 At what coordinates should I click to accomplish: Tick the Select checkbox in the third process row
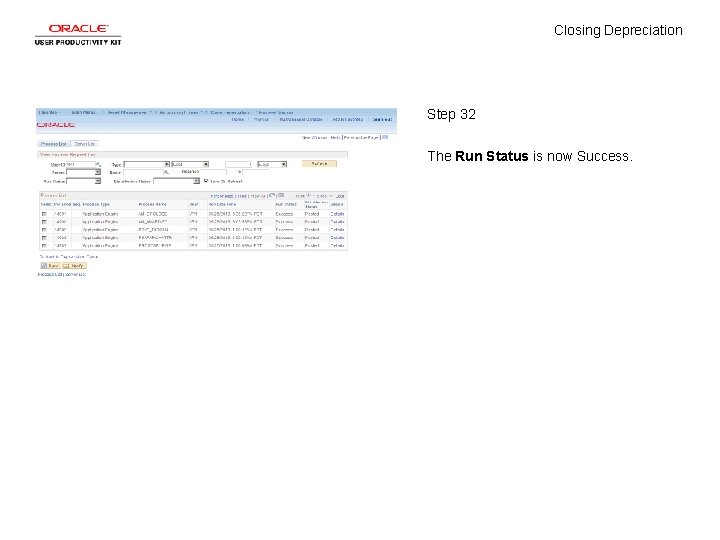[x=44, y=230]
